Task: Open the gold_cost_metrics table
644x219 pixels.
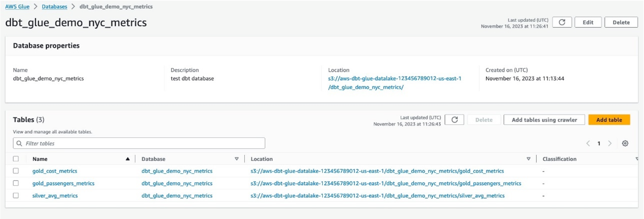Action: 55,171
